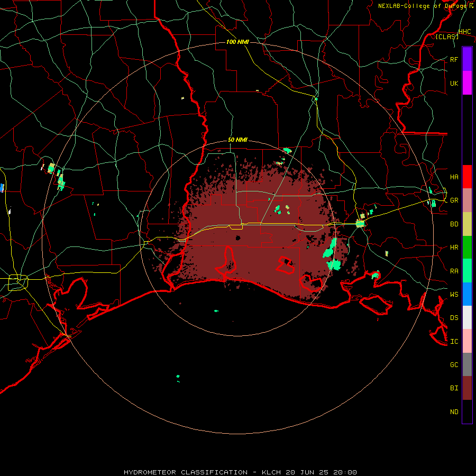Viewport: 476px width, 476px height.
Task: Click the BD legend label
Action: [454, 224]
